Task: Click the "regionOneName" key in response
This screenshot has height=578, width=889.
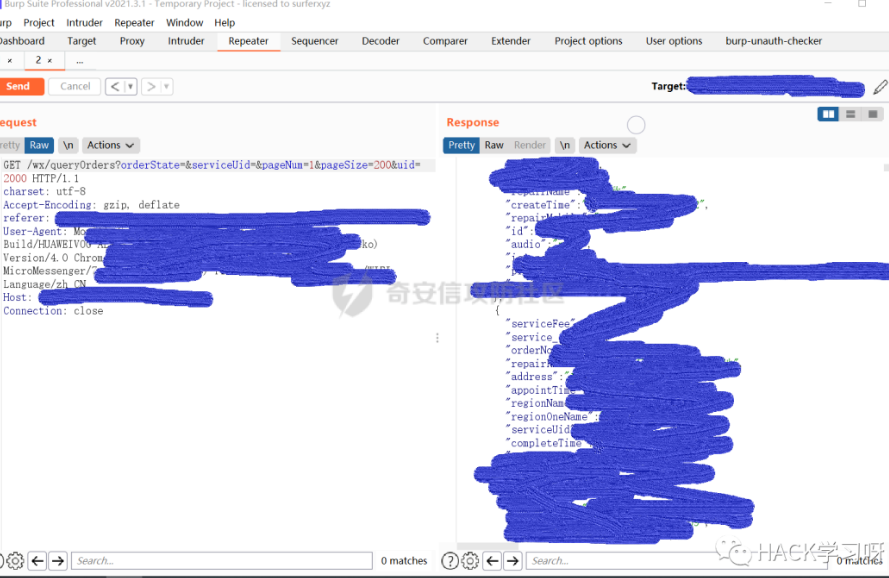Action: pyautogui.click(x=549, y=417)
